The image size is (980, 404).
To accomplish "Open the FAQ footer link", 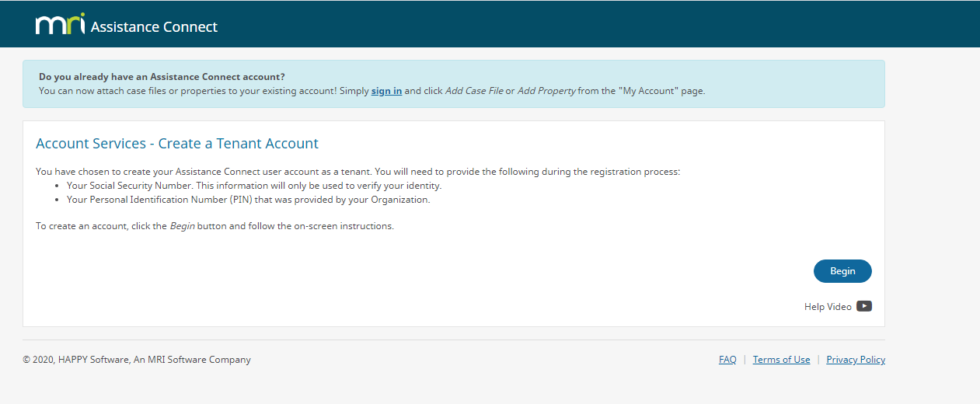I will pos(727,360).
